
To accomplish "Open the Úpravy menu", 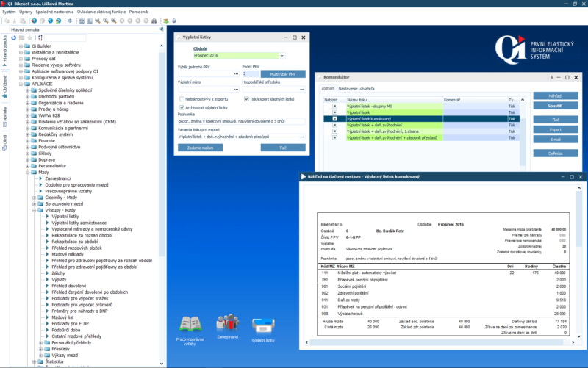I will click(26, 12).
